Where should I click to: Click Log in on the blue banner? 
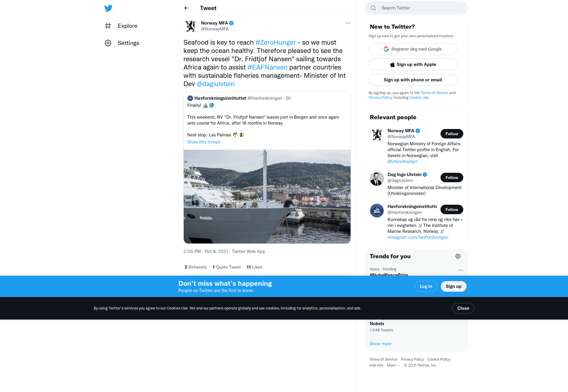coord(426,286)
